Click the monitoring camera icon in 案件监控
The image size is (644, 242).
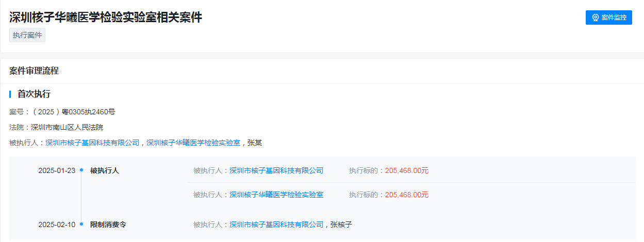point(596,18)
